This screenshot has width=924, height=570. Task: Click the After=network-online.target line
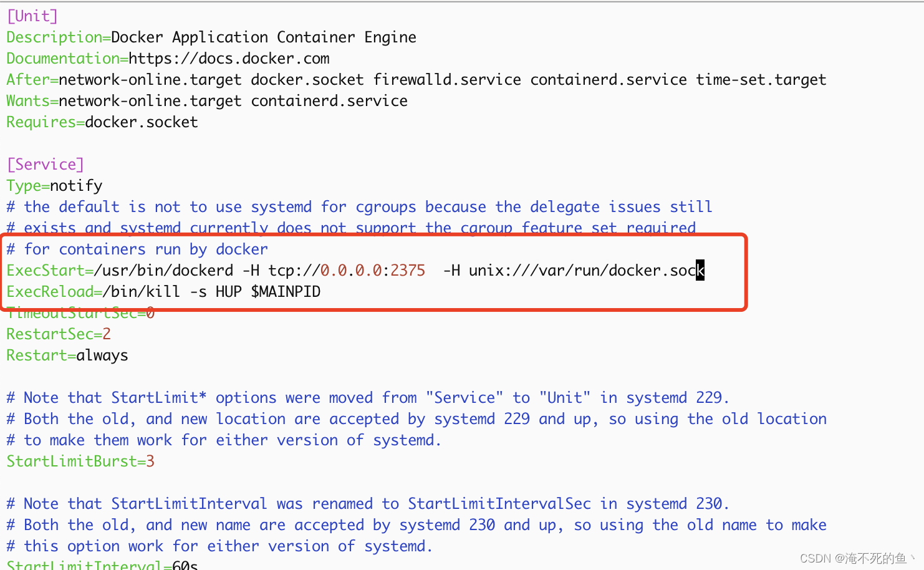coord(416,80)
